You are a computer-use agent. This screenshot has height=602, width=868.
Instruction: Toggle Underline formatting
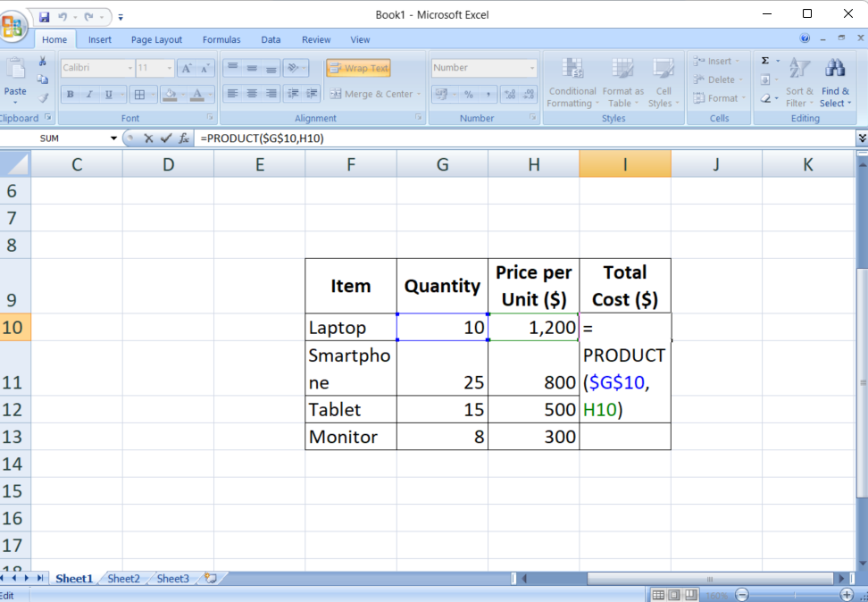109,95
